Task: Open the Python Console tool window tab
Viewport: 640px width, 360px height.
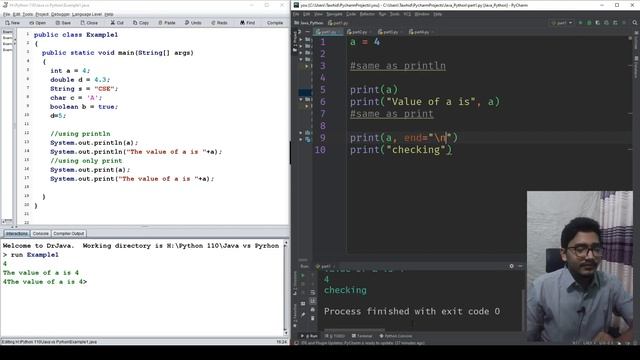Action: pos(396,336)
